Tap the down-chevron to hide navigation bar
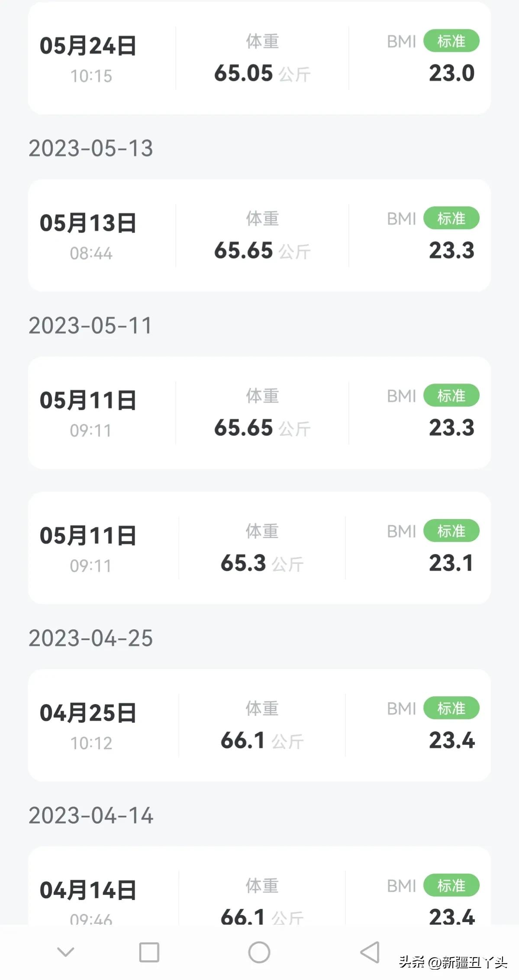519x980 pixels. pos(66,951)
